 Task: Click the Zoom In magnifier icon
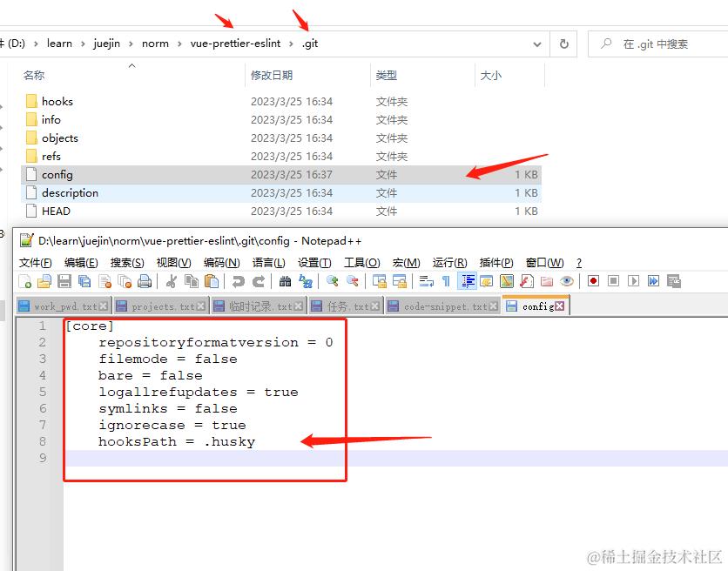coord(332,281)
